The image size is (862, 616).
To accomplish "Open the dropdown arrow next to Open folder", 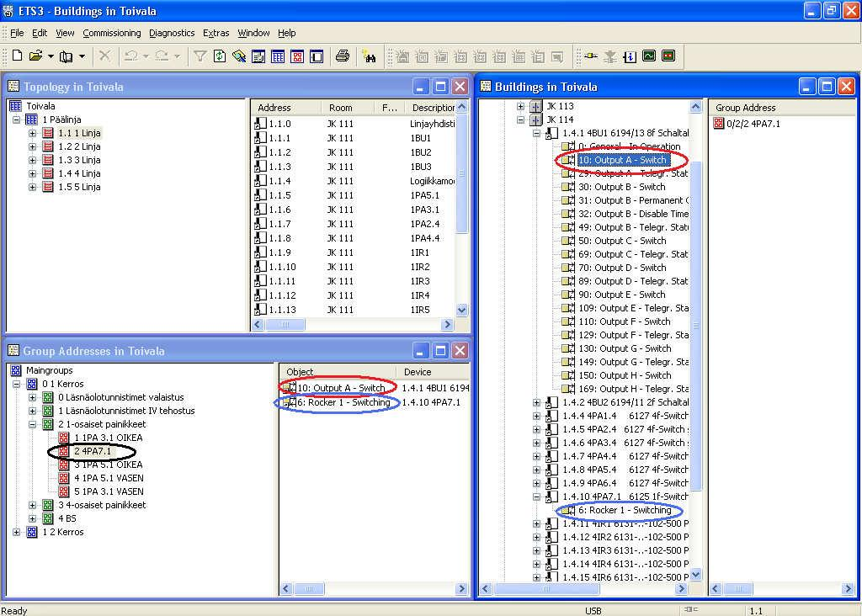I will (x=51, y=56).
